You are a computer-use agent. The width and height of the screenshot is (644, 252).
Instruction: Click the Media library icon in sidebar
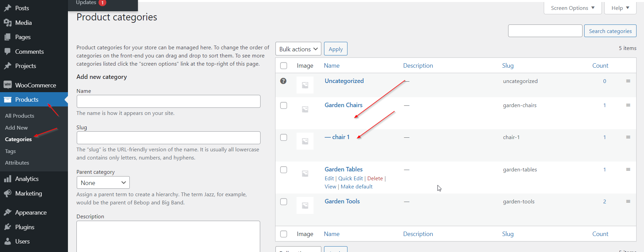(7, 23)
